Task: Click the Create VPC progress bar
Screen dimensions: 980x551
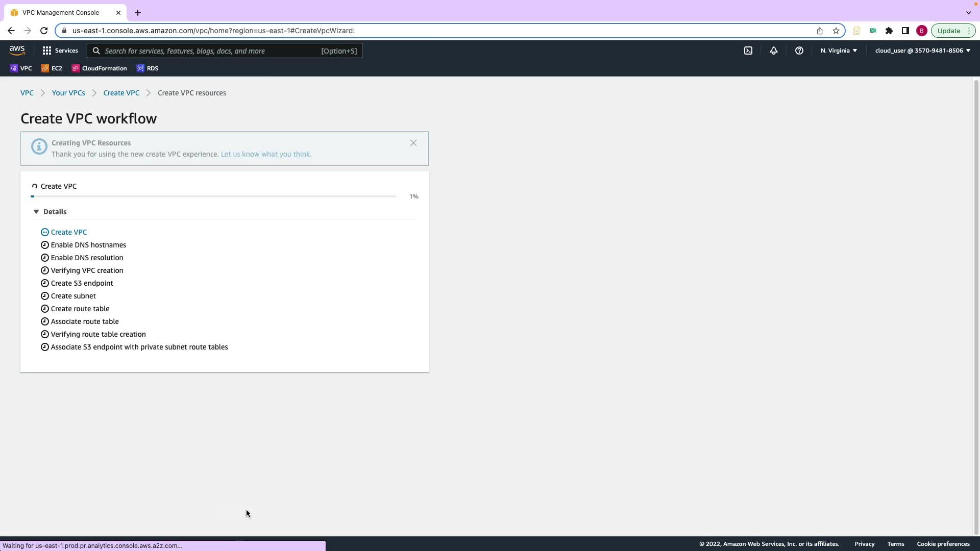Action: tap(213, 196)
